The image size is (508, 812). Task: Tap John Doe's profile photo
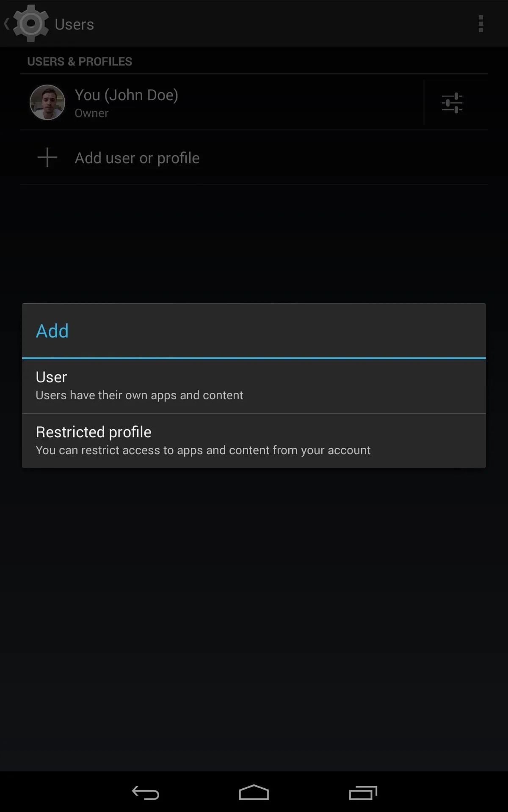pos(47,102)
